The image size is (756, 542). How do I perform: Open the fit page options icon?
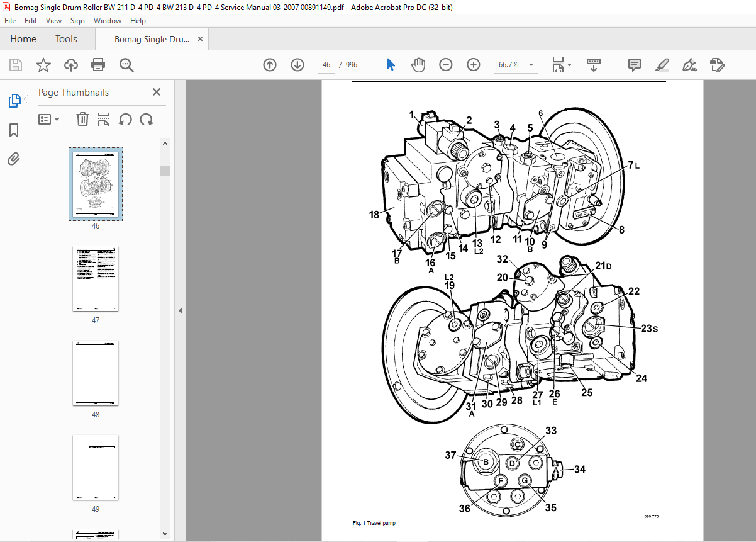pos(561,65)
